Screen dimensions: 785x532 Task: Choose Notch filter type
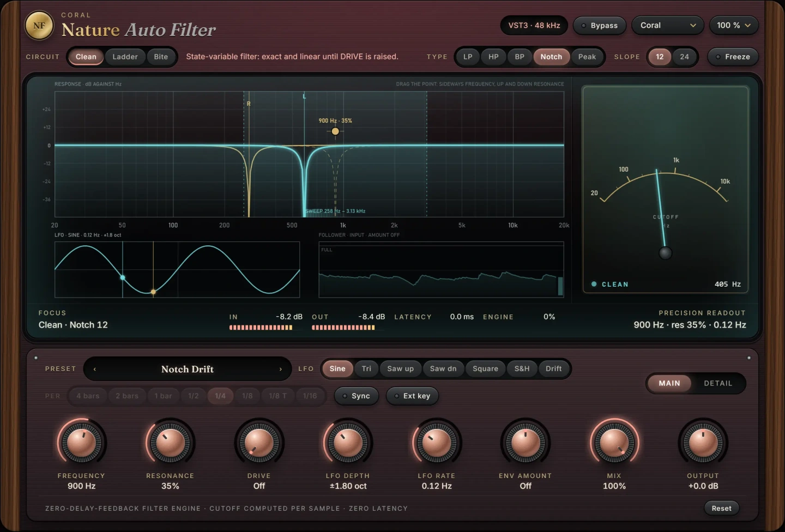551,57
